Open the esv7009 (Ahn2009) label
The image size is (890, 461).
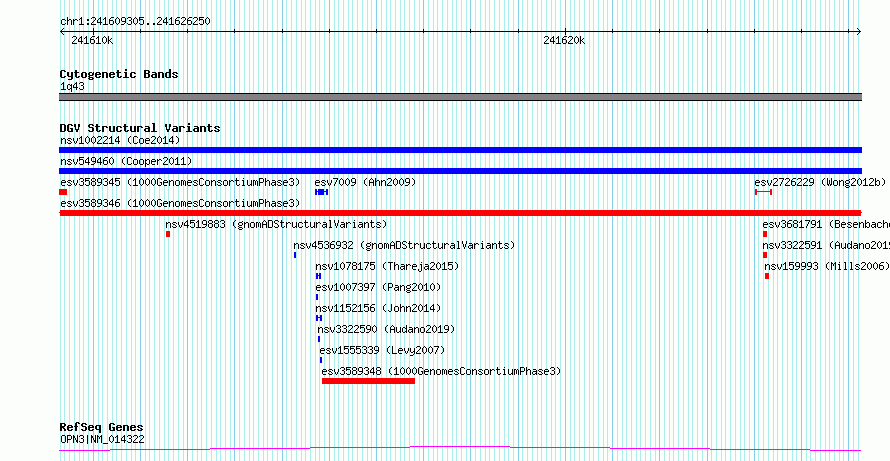click(x=365, y=182)
